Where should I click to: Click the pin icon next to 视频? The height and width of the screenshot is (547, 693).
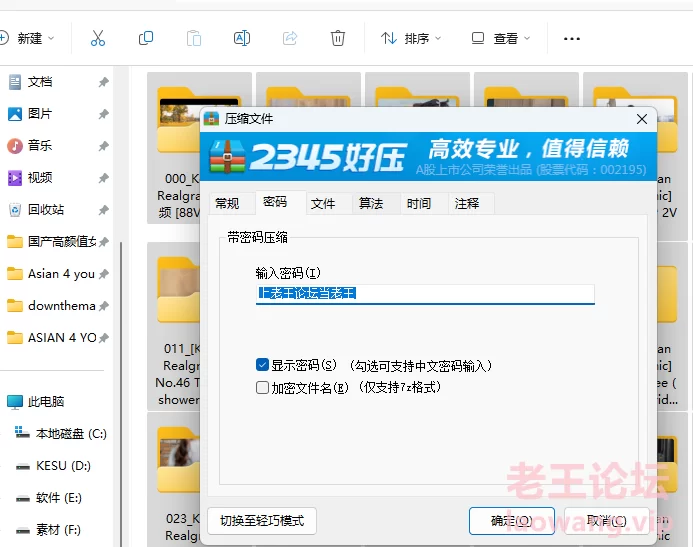pos(103,178)
